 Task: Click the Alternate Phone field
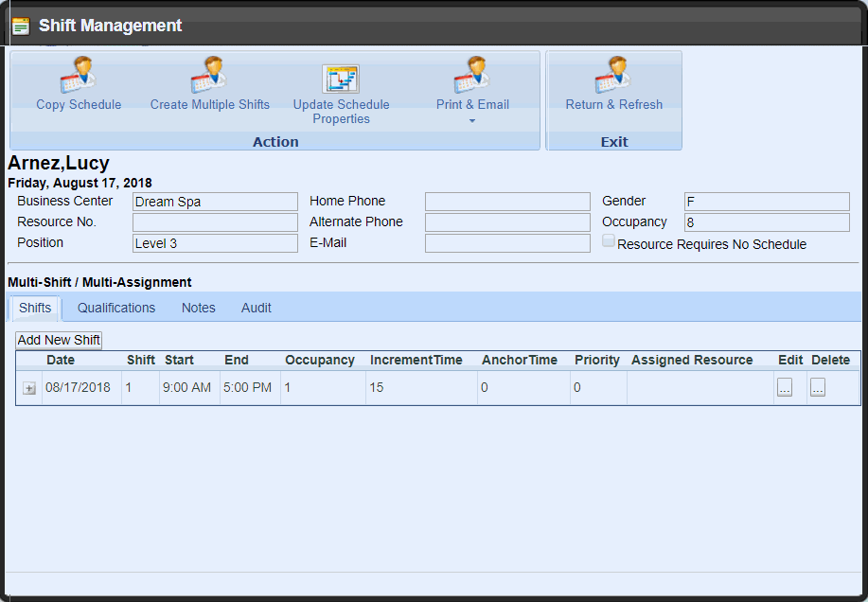(507, 222)
